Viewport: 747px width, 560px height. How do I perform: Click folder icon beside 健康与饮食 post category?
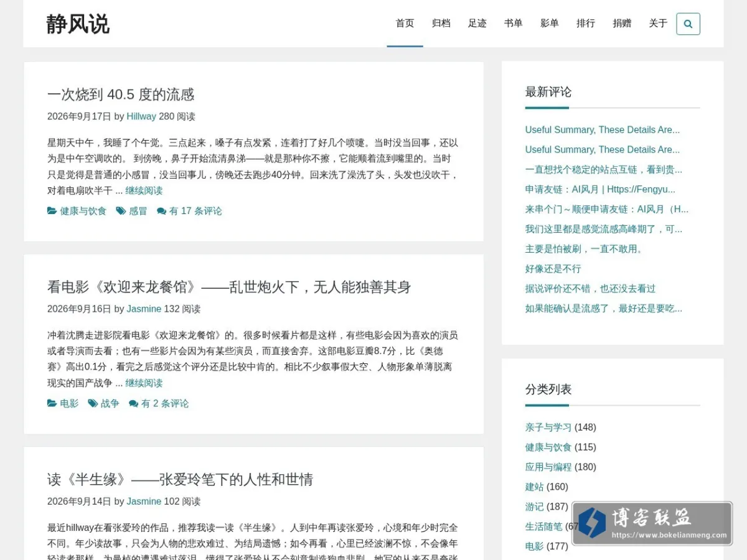tap(52, 211)
